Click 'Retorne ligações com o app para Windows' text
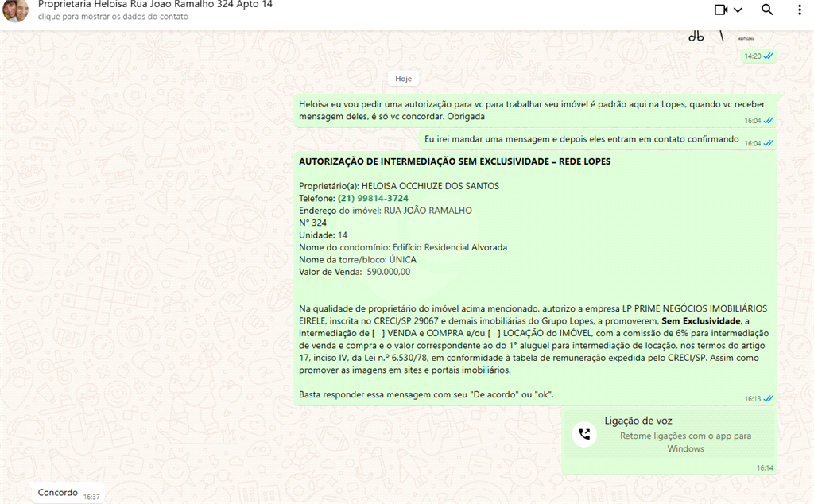Image resolution: width=814 pixels, height=504 pixels. (x=685, y=442)
